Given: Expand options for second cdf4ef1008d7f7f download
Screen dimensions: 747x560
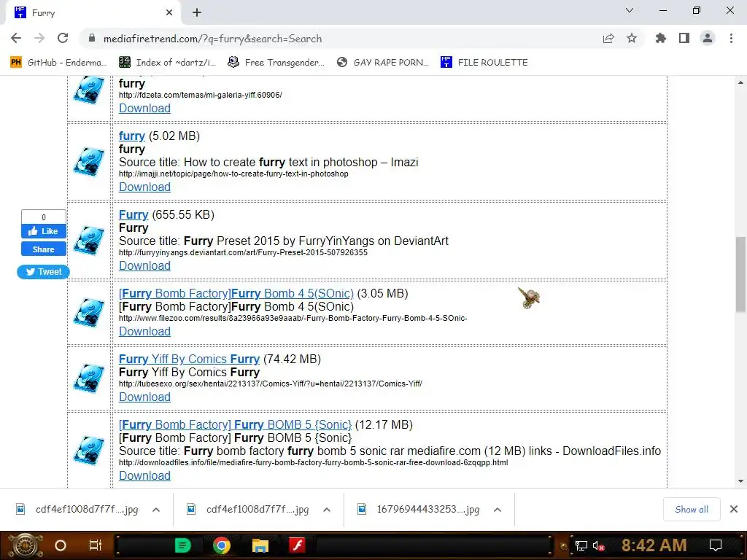Looking at the screenshot, I should 327,510.
